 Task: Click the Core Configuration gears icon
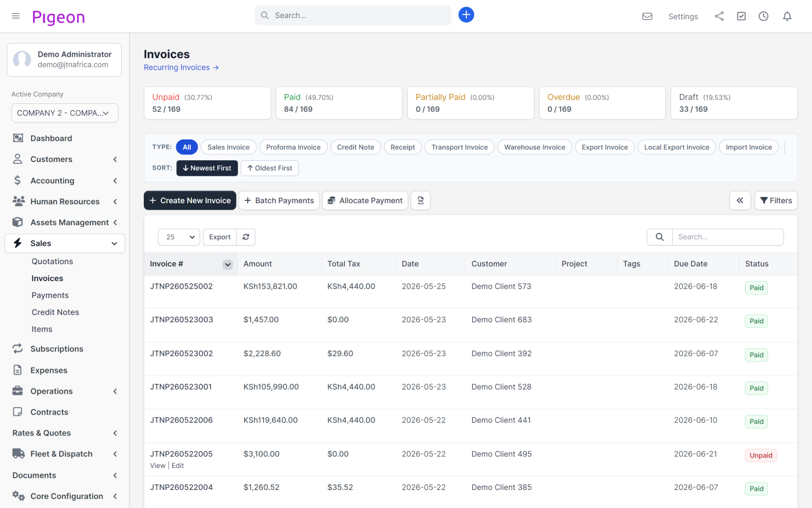point(19,496)
